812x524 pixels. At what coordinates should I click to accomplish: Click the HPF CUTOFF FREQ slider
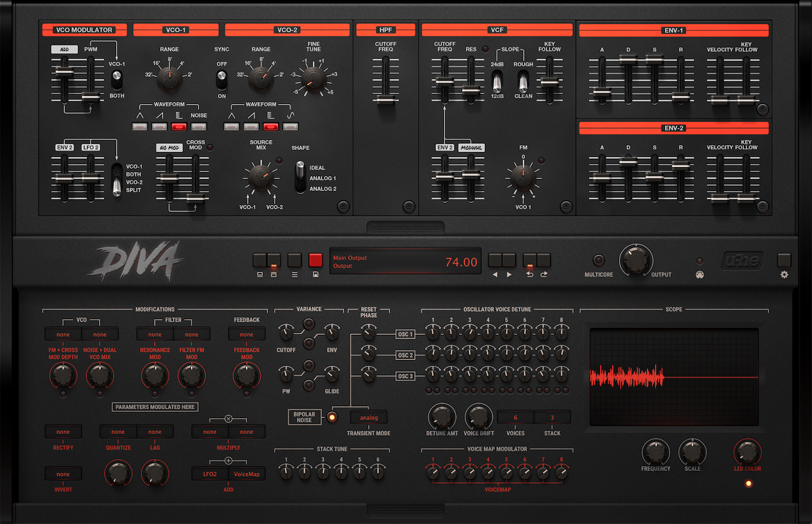[386, 81]
